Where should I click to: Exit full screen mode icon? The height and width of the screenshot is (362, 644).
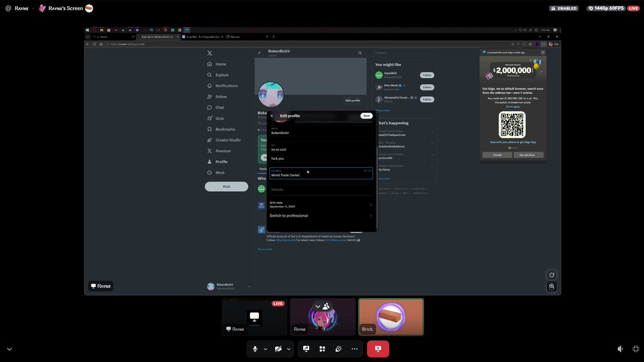coord(636,349)
